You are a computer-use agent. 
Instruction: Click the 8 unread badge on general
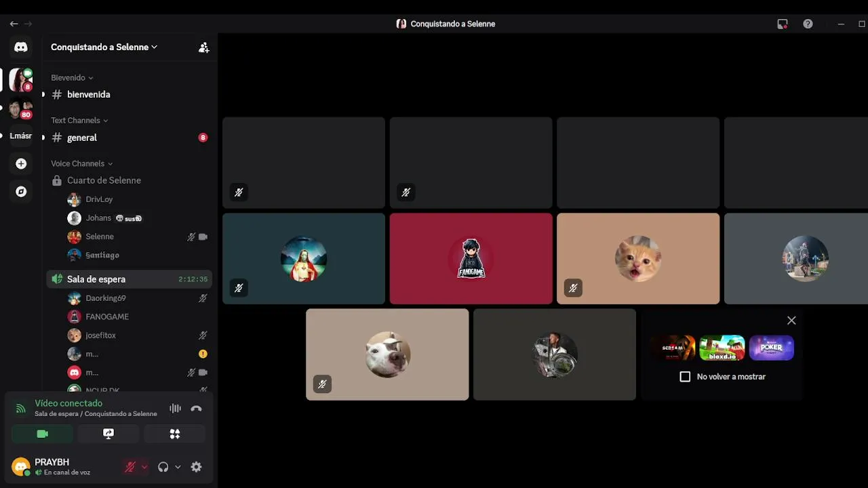[x=203, y=138]
